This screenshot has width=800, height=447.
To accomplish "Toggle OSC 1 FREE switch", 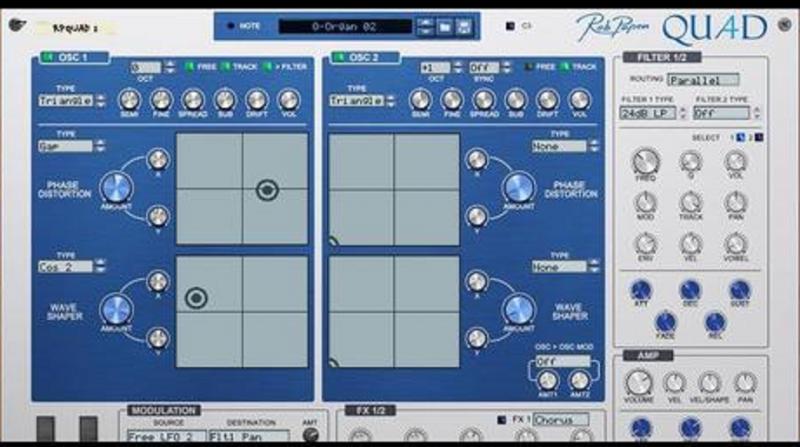I will tap(190, 66).
